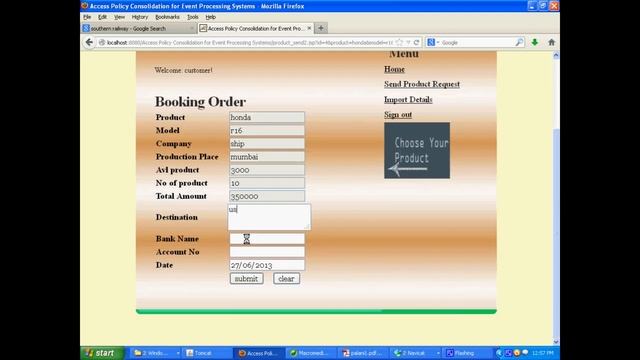
Task: Click the scrollbar down arrow
Action: [x=556, y=342]
